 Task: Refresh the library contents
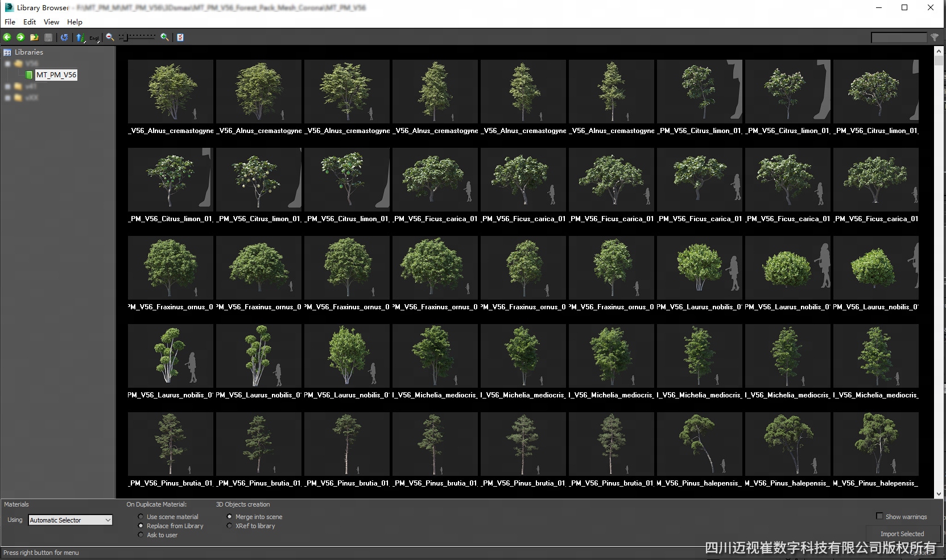[x=64, y=38]
